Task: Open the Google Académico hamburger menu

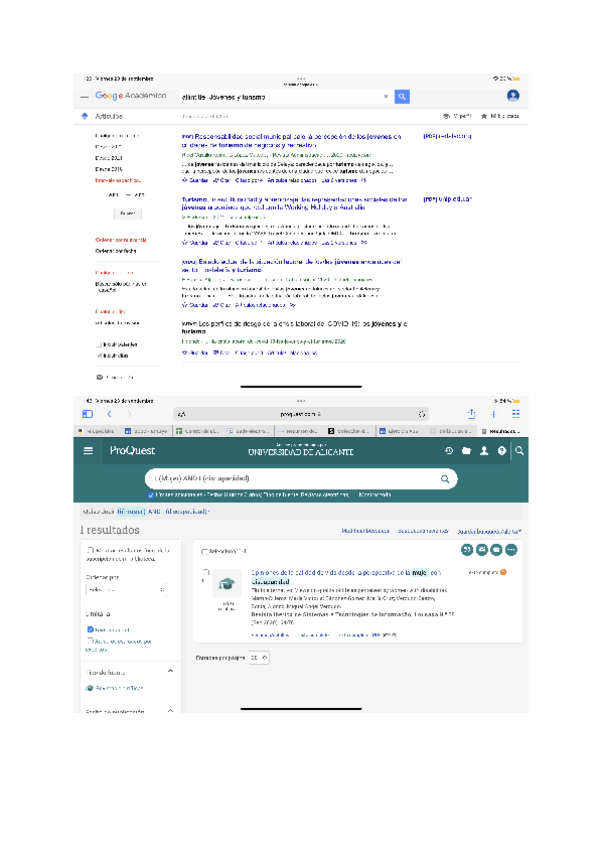Action: (x=85, y=97)
